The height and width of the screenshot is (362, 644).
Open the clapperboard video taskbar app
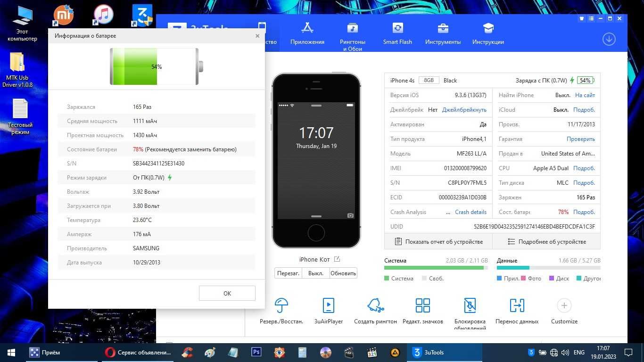tap(349, 352)
